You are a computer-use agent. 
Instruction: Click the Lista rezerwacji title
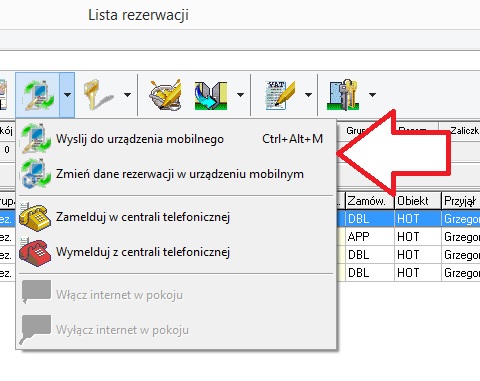pos(138,15)
